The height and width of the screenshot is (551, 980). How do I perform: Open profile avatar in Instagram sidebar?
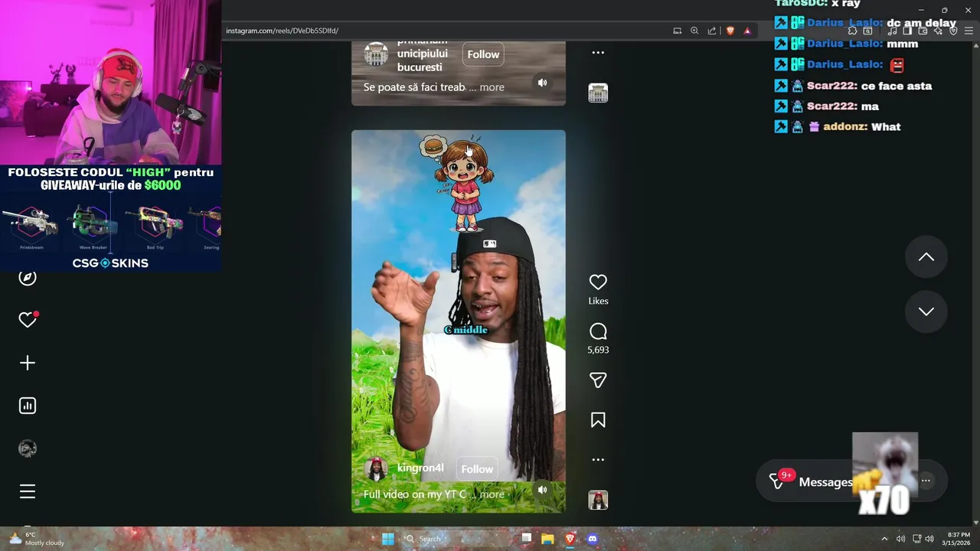28,448
